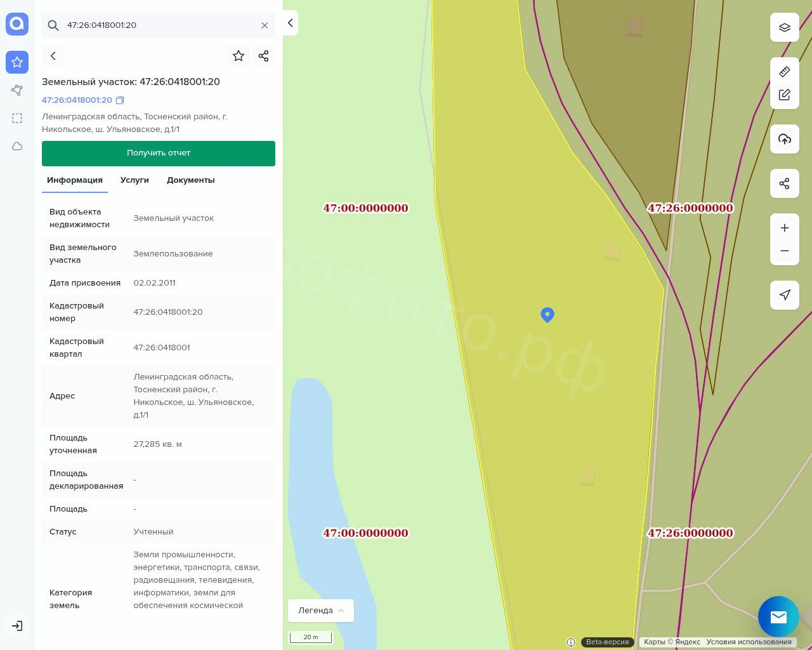Copy the cadastral number 47:26:0418001:20

[x=120, y=100]
